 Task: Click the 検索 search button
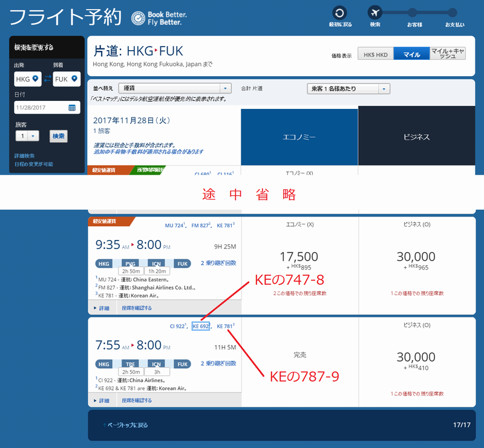(x=58, y=136)
